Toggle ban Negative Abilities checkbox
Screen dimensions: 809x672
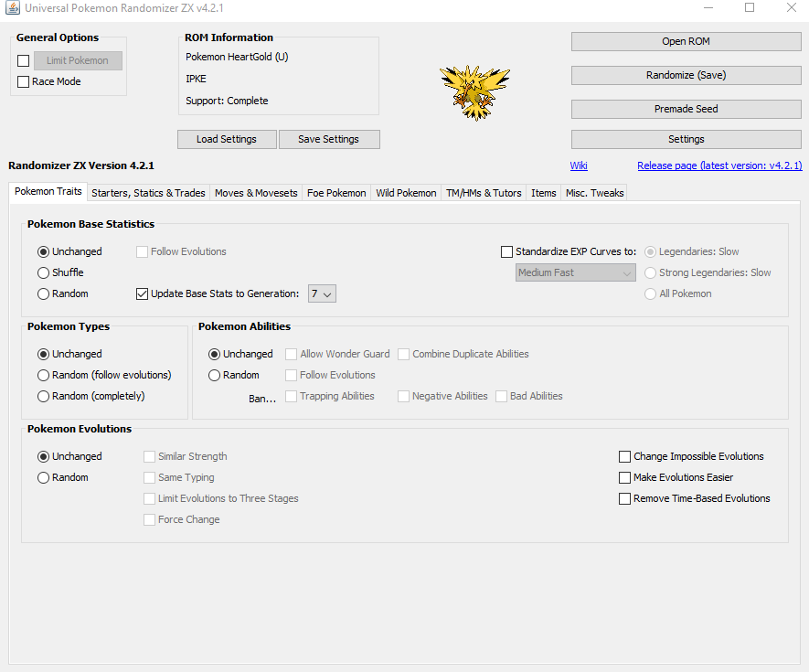point(403,396)
